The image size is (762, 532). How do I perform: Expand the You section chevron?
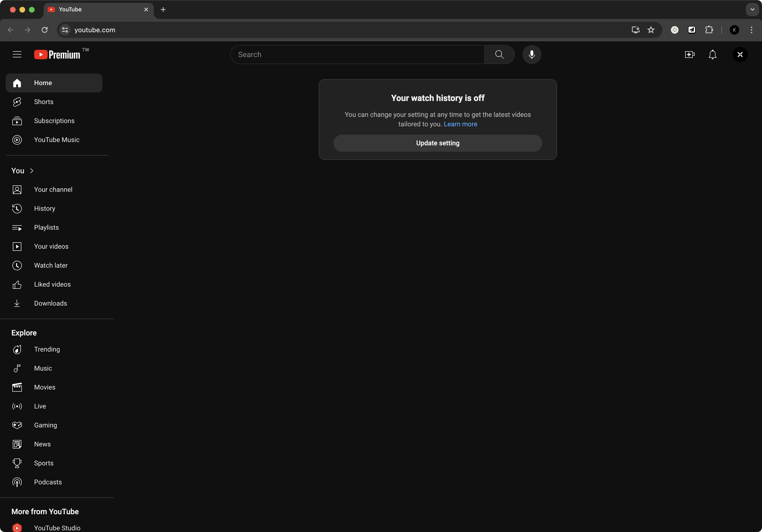pyautogui.click(x=32, y=171)
